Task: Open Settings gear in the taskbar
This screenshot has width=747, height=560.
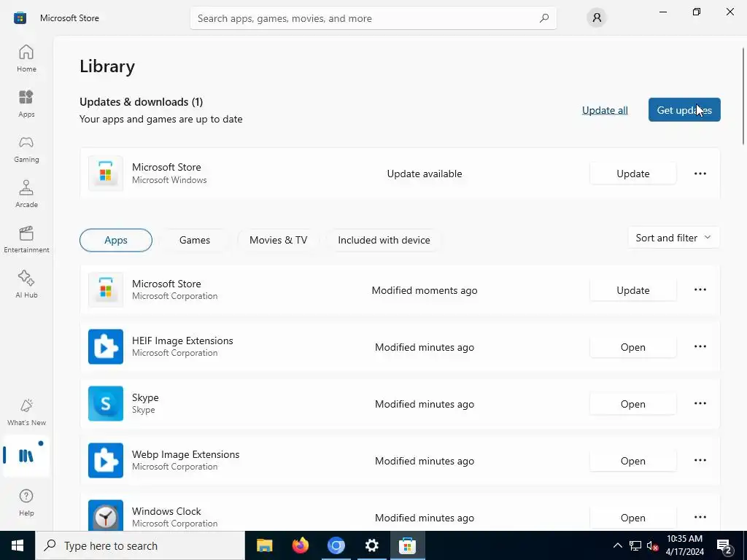Action: 371,545
